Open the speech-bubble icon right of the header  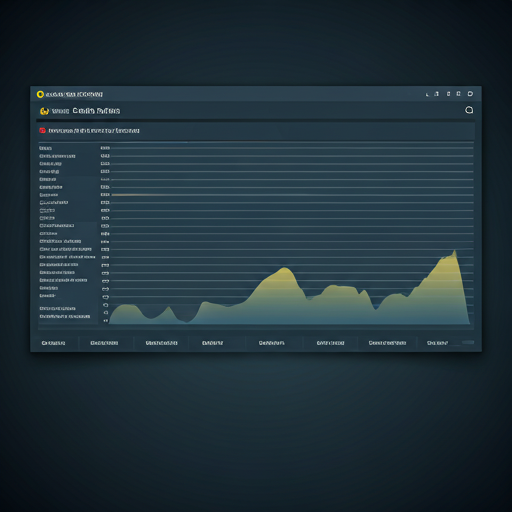[x=469, y=110]
